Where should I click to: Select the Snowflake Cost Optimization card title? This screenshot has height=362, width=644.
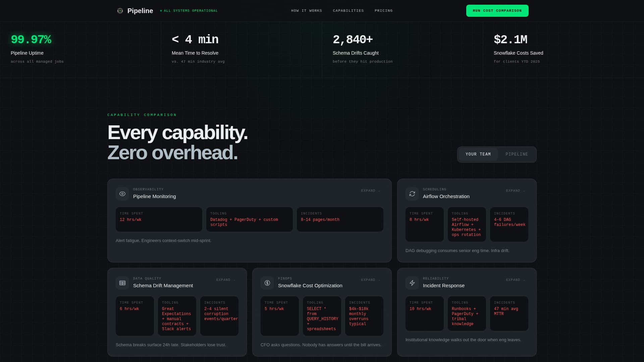[310, 286]
